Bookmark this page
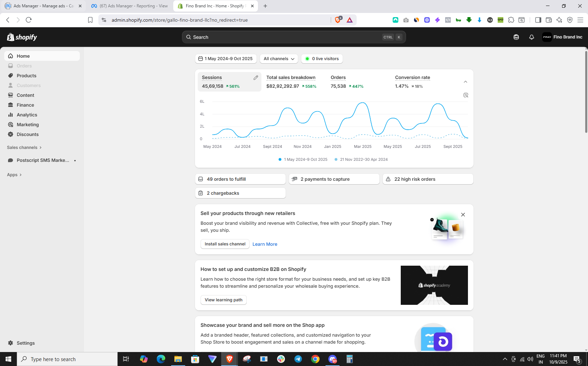 click(90, 20)
